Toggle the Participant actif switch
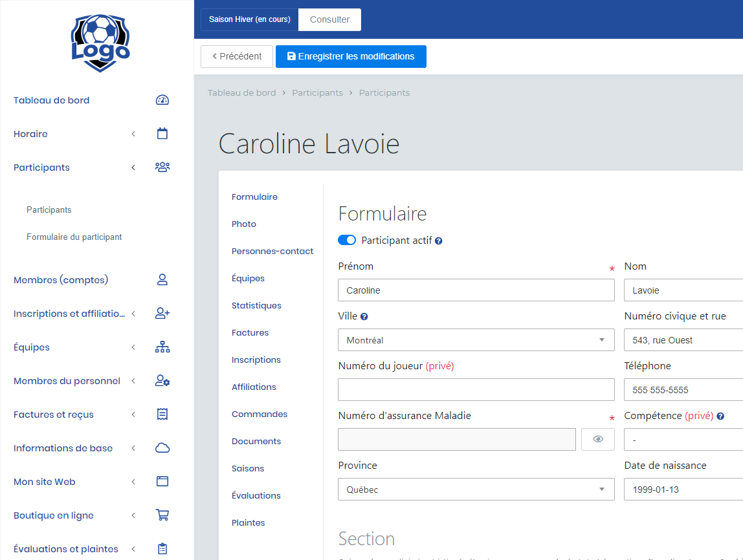This screenshot has width=743, height=560. (347, 241)
